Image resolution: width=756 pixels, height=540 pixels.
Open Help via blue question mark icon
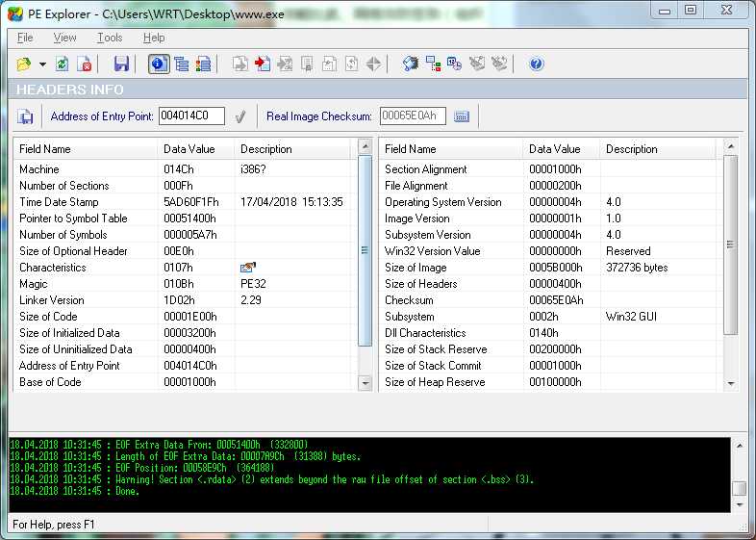point(536,64)
